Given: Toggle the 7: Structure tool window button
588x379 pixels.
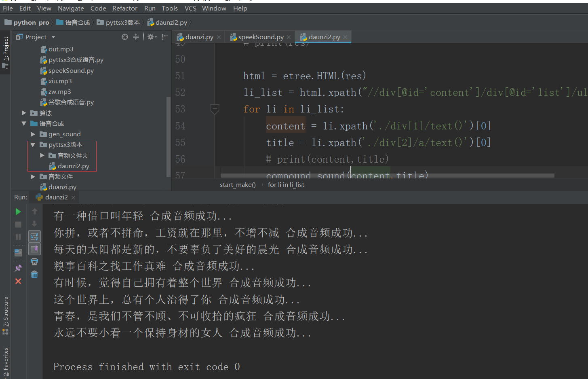Looking at the screenshot, I should [5, 315].
